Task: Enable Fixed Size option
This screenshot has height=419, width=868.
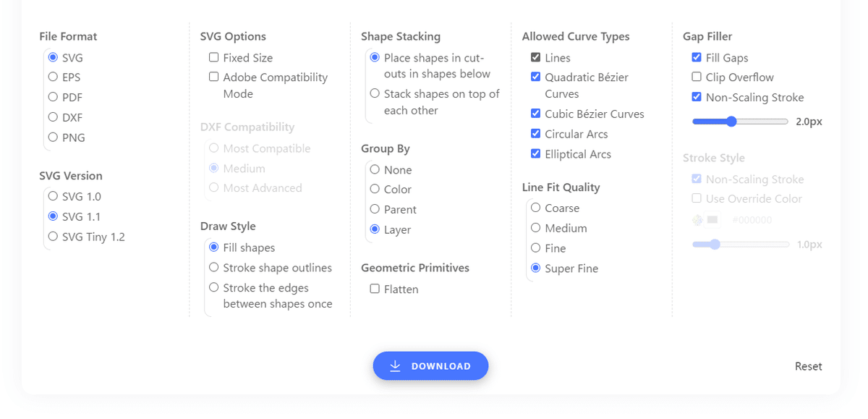Action: pos(214,58)
